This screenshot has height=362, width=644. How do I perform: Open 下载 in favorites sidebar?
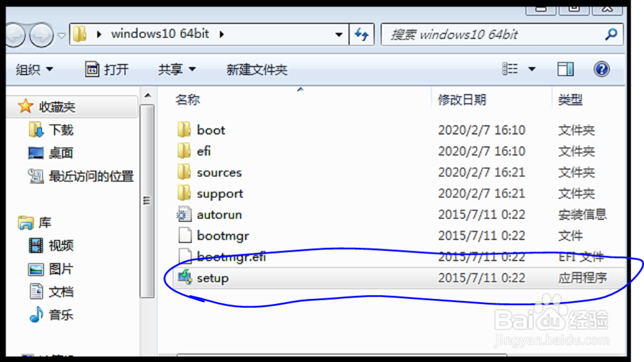tap(61, 130)
